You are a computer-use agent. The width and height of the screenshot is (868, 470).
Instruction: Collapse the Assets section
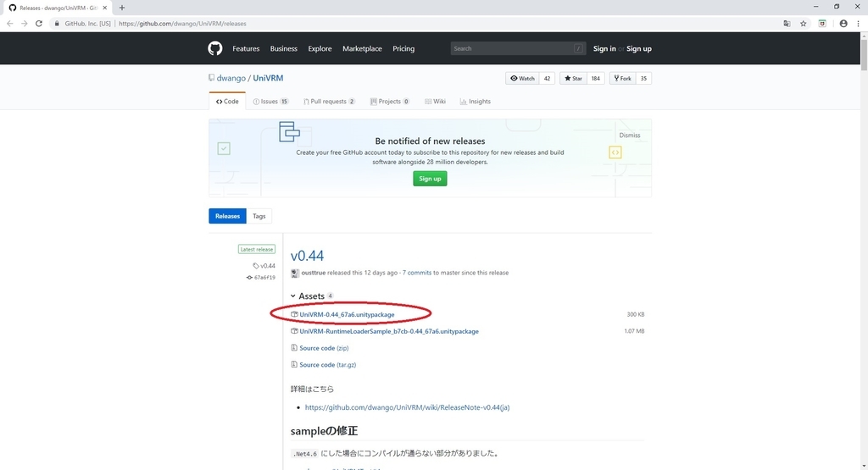coord(312,296)
